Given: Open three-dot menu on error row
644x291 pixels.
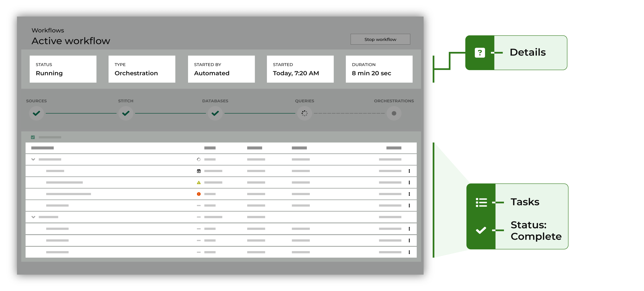Looking at the screenshot, I should [409, 194].
